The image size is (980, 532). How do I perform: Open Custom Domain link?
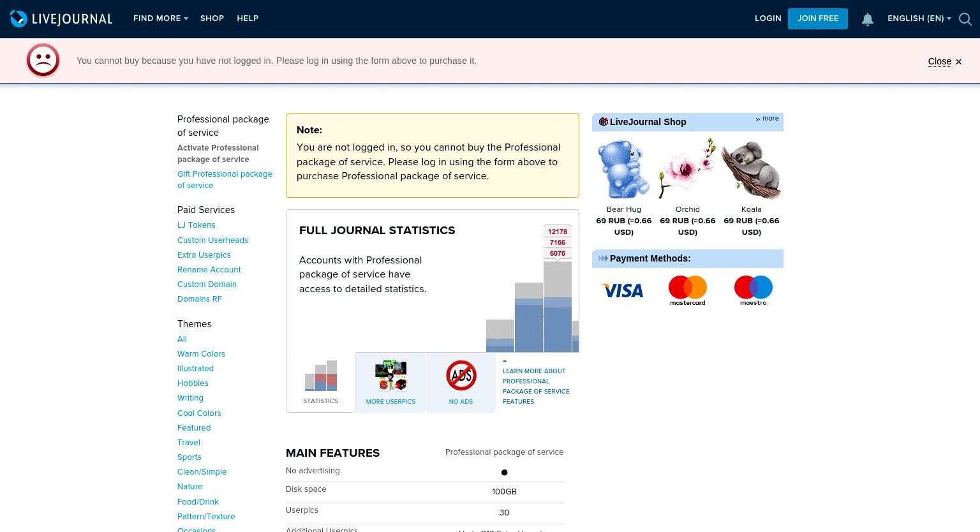207,284
